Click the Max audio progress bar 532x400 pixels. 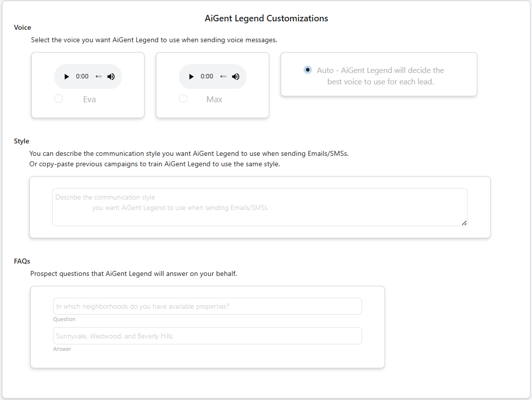point(223,76)
